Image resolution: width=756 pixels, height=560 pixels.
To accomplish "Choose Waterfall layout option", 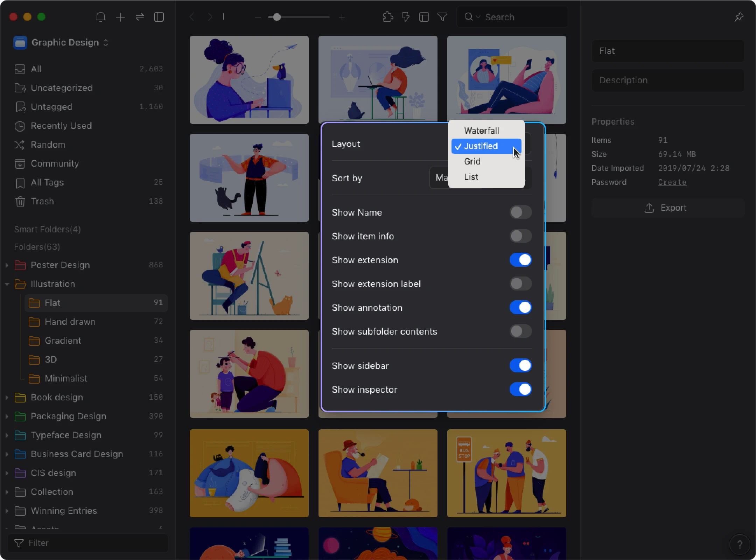I will pyautogui.click(x=486, y=131).
